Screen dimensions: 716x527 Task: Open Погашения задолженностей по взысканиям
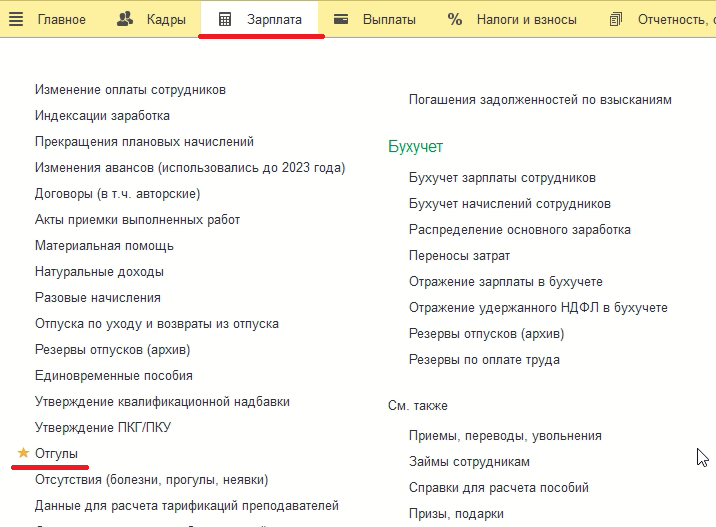[x=540, y=100]
